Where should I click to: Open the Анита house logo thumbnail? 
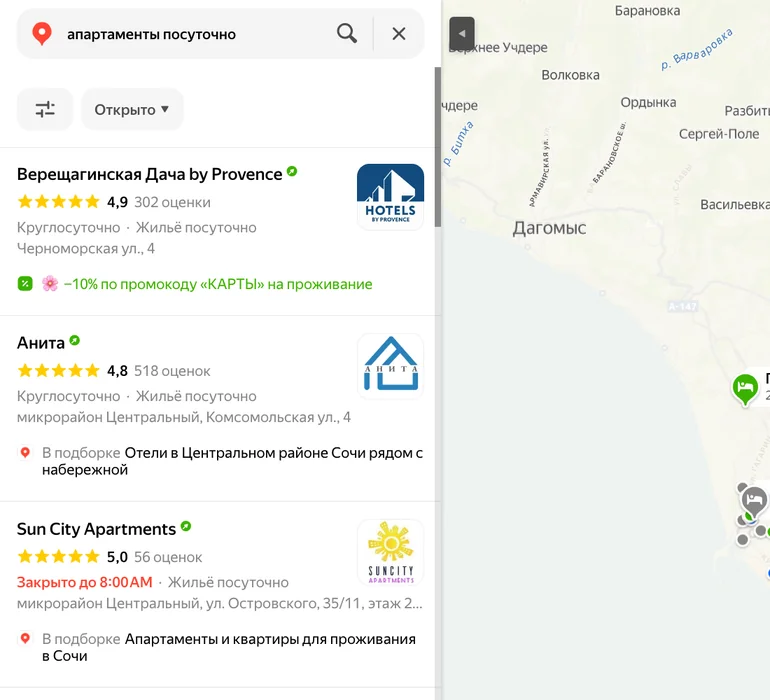point(390,366)
